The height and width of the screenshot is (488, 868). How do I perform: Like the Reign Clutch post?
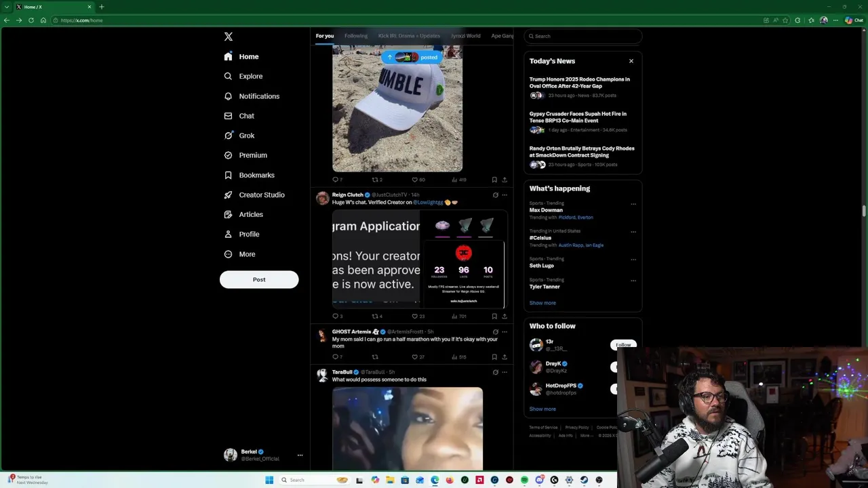pyautogui.click(x=415, y=317)
